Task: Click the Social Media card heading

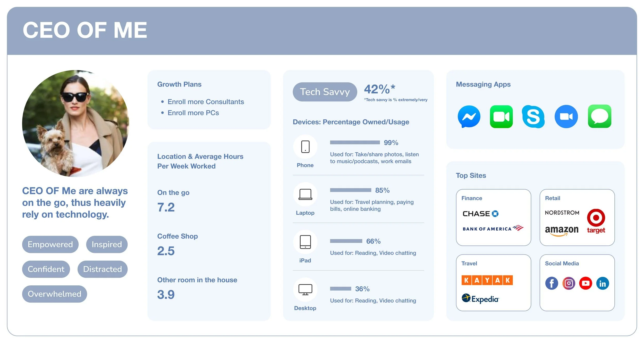Action: [562, 263]
